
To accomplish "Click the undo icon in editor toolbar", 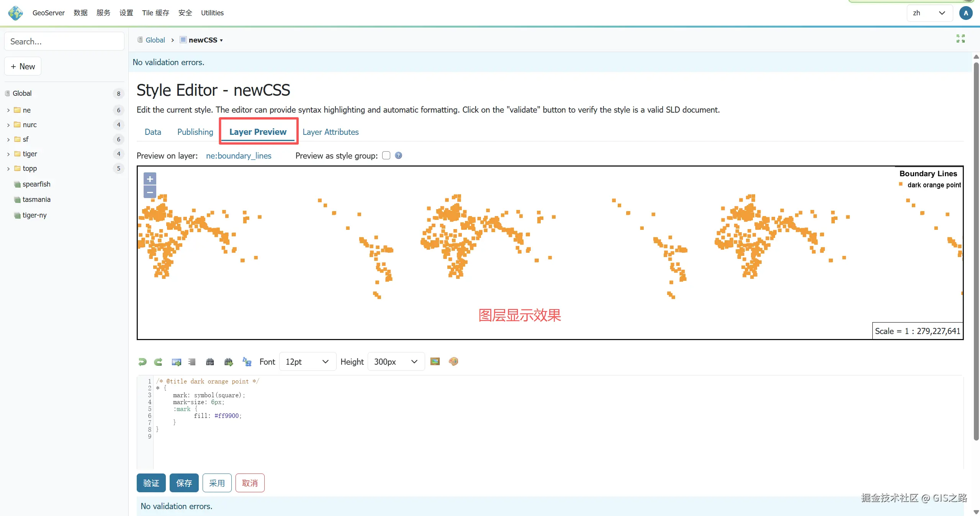I will [x=142, y=362].
